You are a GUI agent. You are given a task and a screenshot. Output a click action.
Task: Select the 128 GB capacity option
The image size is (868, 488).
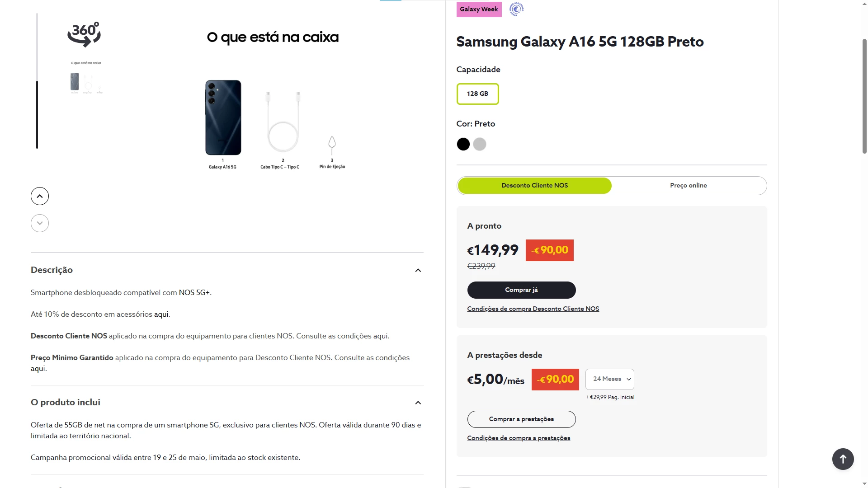(x=477, y=94)
